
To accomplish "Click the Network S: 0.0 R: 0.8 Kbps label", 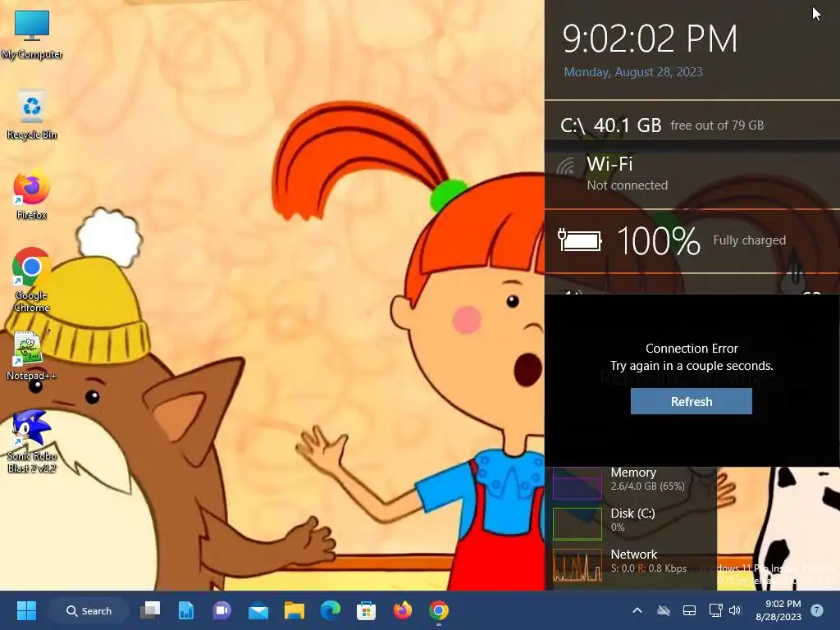I will coord(649,561).
